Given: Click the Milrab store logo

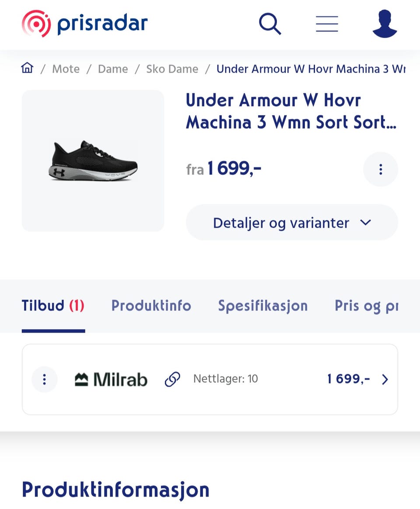Looking at the screenshot, I should (111, 379).
